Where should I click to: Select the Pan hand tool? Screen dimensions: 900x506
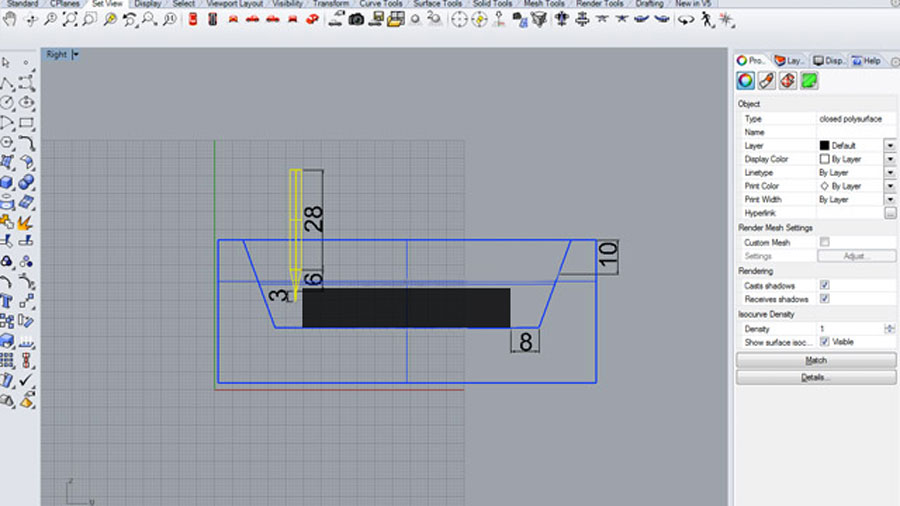pos(10,20)
